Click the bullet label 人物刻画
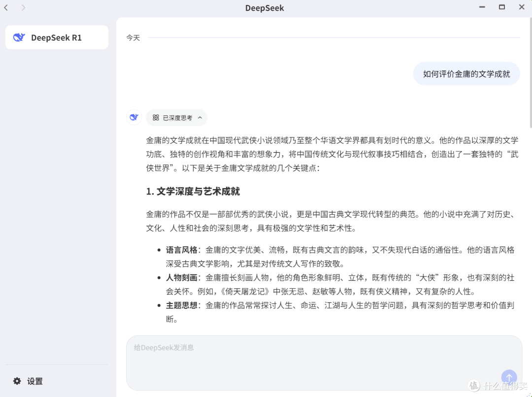This screenshot has width=532, height=397. [x=181, y=278]
